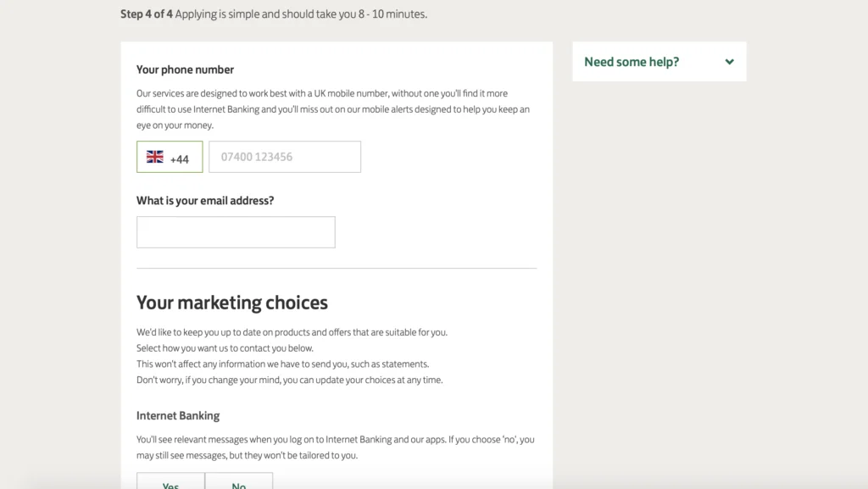Click the Your phone number label

click(x=185, y=69)
